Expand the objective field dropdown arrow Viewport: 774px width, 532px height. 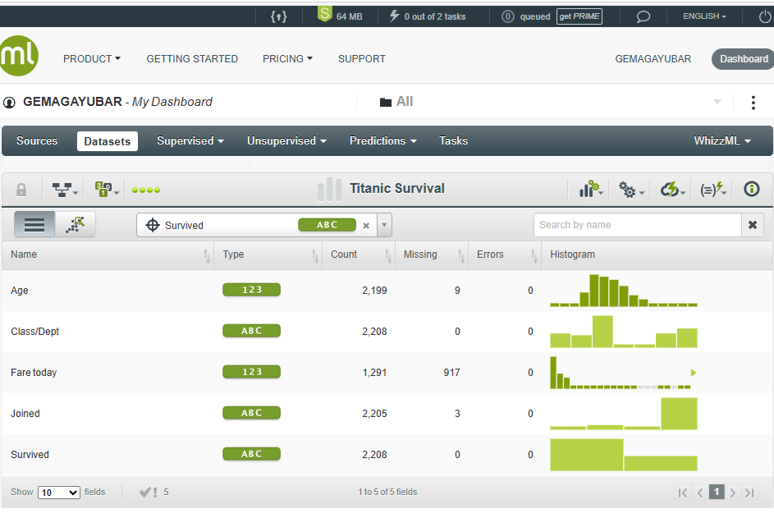click(385, 225)
